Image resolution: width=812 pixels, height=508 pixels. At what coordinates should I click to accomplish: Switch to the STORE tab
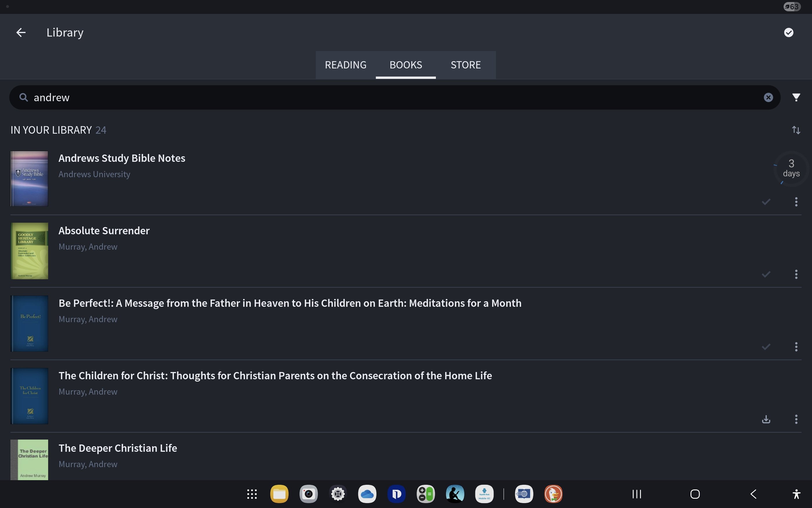[466, 65]
